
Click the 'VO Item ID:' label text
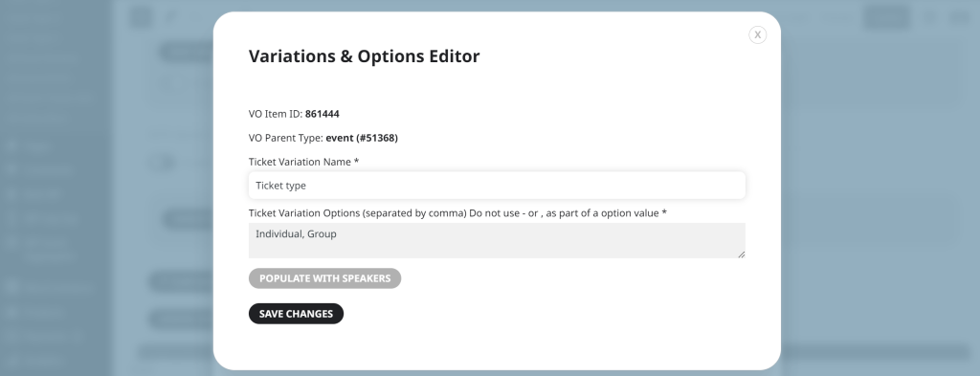[276, 114]
